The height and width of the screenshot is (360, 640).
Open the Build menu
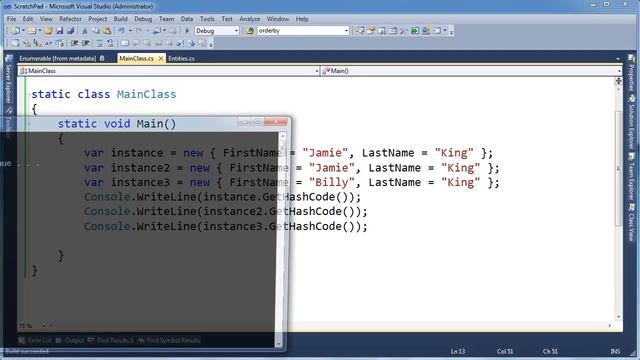coord(120,19)
